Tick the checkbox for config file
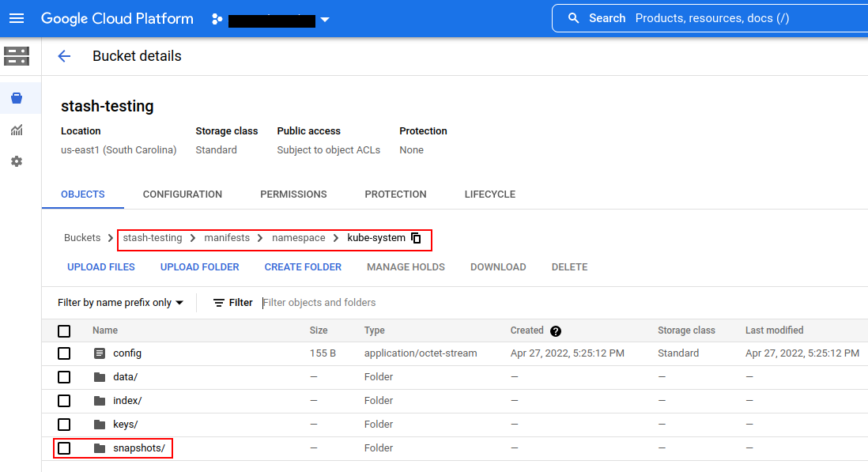 64,353
